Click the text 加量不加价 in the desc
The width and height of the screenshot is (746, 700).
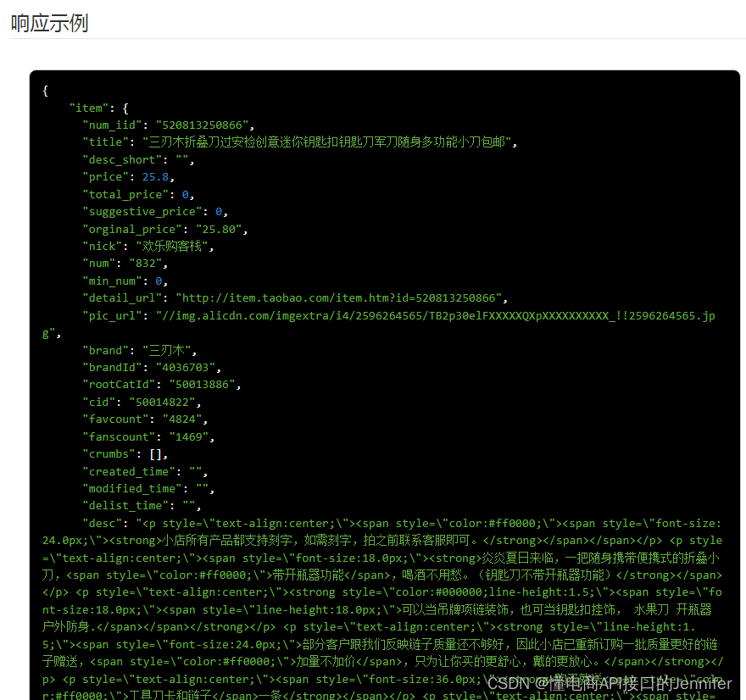coord(326,662)
